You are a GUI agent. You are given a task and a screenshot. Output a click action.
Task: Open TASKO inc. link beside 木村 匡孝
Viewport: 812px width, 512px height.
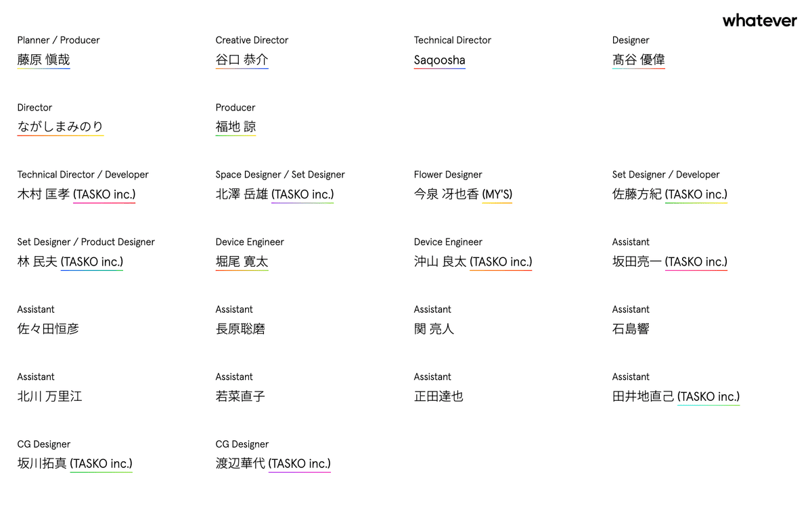pos(104,194)
